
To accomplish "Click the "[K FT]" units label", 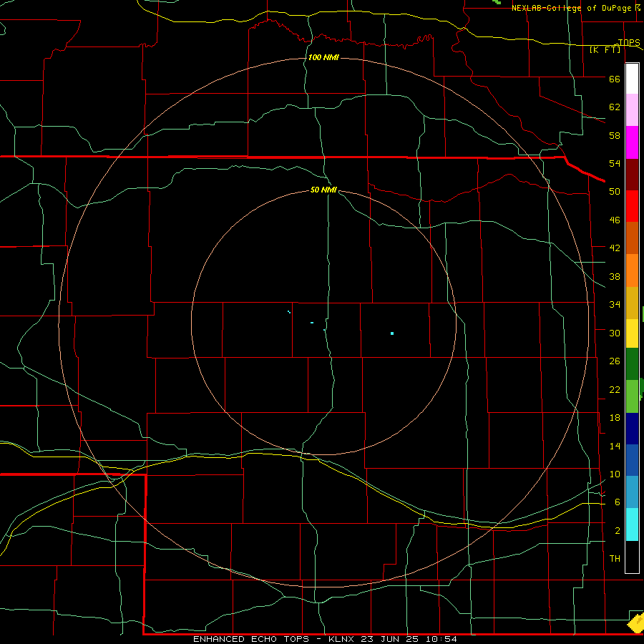I will (x=605, y=49).
